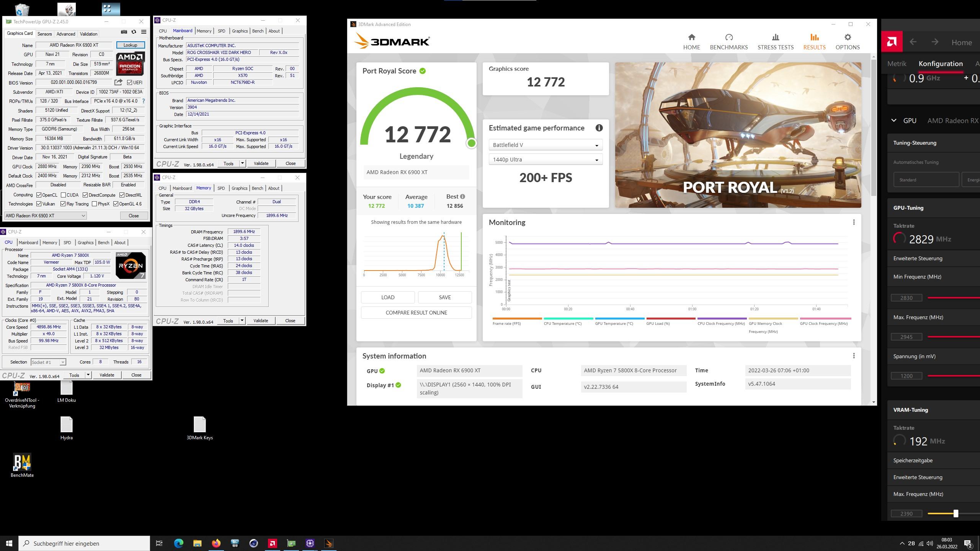Click COMPARE RESULT ONLINE button
The image size is (980, 551).
click(416, 313)
